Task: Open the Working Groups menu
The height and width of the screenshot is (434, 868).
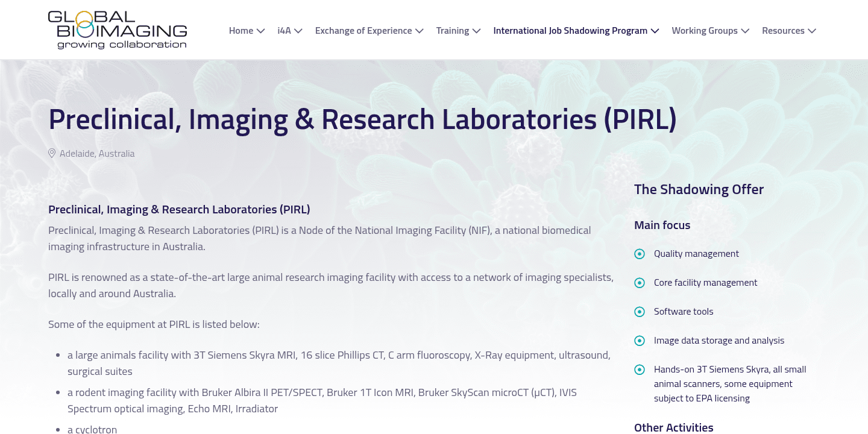Action: pos(705,31)
